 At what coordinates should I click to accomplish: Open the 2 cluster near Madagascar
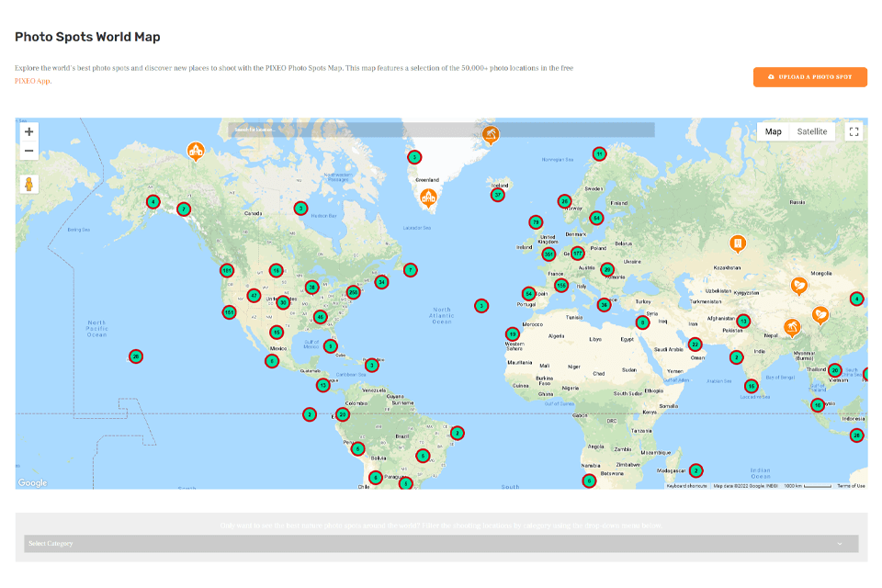[x=695, y=470]
